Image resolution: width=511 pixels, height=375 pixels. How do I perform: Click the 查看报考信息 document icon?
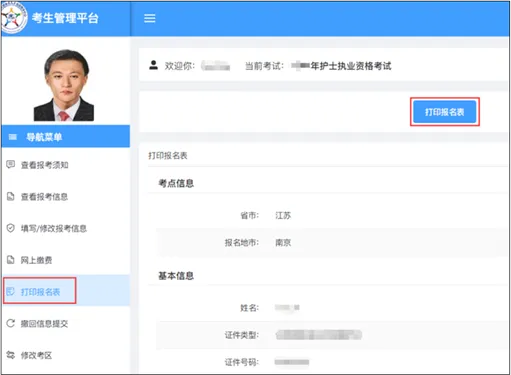click(x=11, y=196)
